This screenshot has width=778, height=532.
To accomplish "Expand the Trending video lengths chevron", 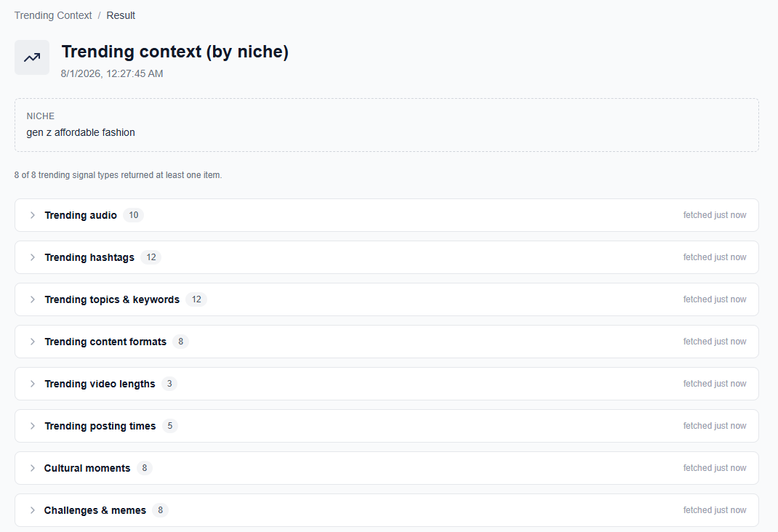I will (x=32, y=384).
